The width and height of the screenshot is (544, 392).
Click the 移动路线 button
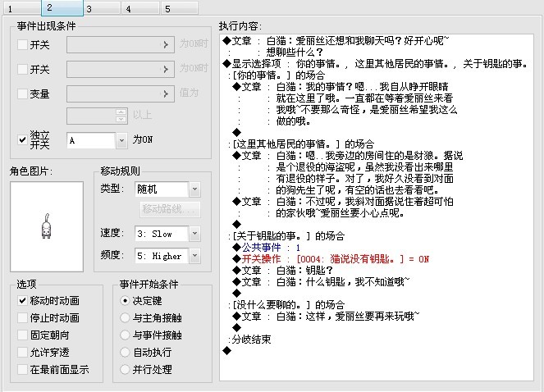(170, 209)
